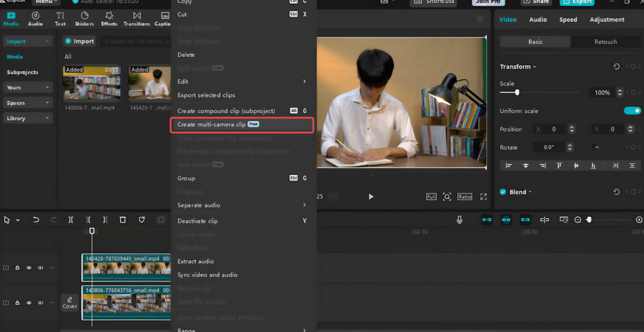Hide the 145428 video track
The height and width of the screenshot is (332, 644).
(x=28, y=268)
